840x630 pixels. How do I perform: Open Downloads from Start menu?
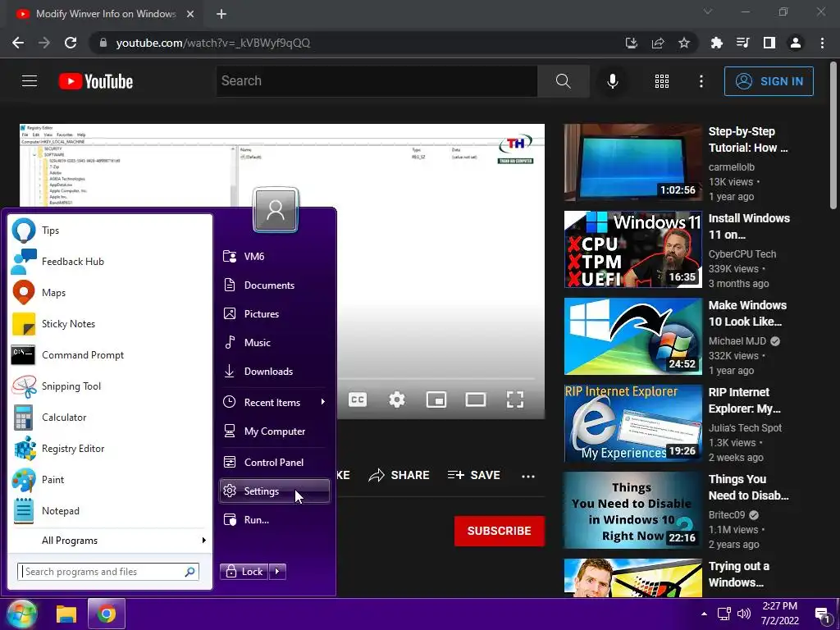tap(274, 372)
